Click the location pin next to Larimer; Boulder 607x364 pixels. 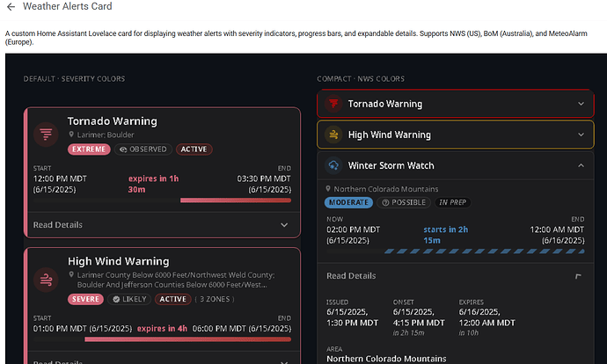pos(71,135)
